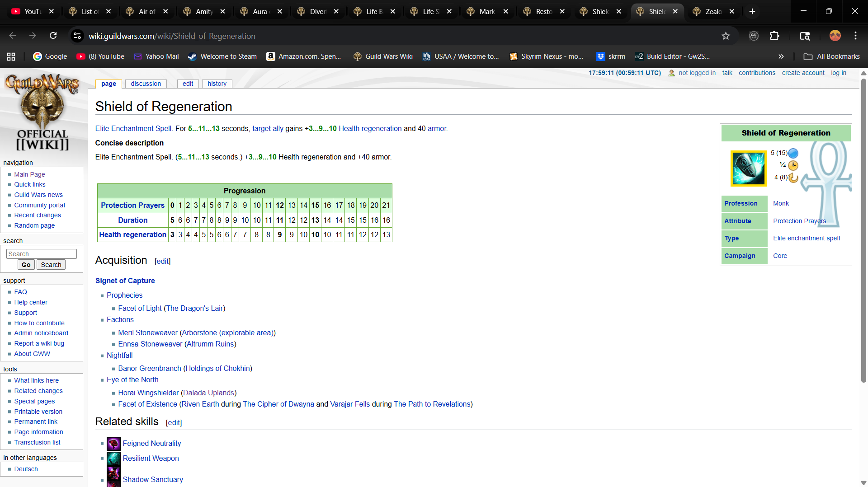
Task: Click the create account link
Action: pos(803,73)
